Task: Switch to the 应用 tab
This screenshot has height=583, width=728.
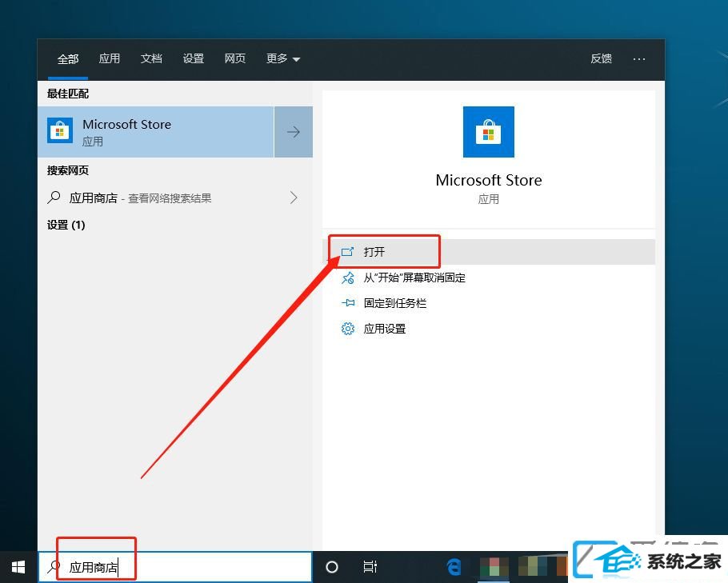Action: (x=110, y=58)
